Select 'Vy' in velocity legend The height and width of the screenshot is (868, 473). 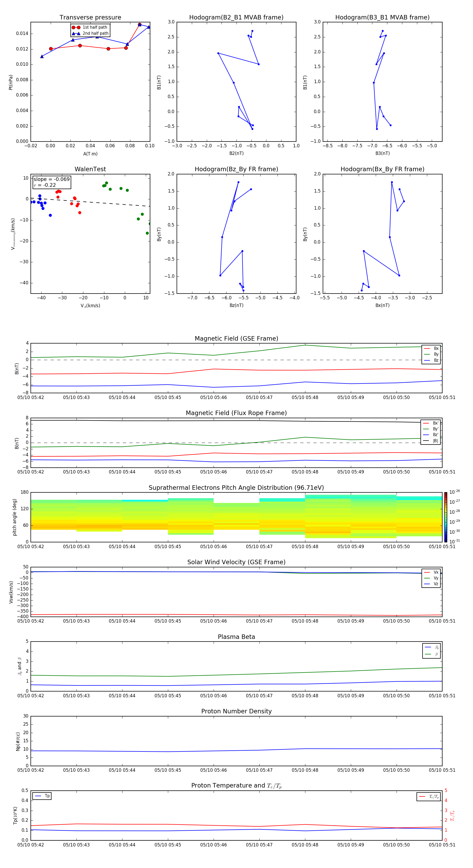point(431,578)
